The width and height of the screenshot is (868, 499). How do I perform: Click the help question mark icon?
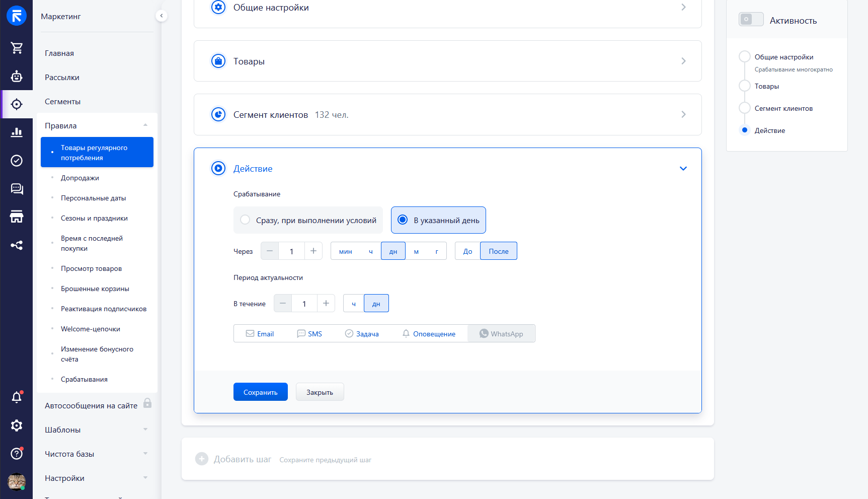pos(17,454)
